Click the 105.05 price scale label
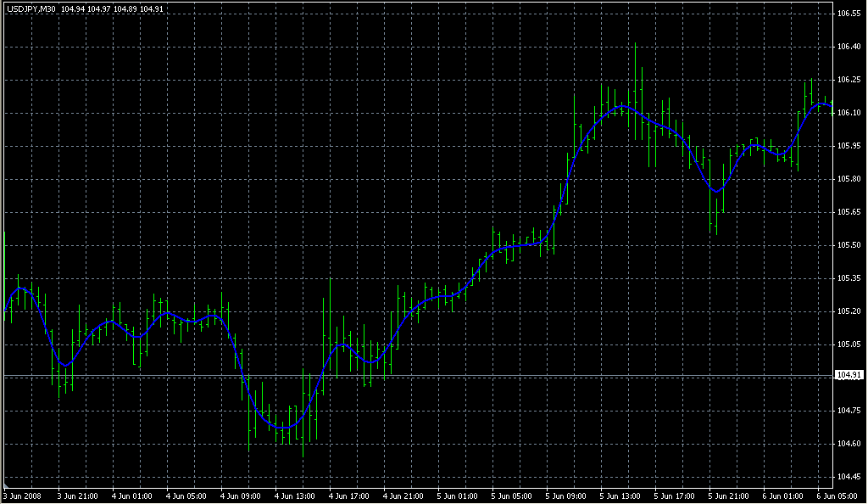Image resolution: width=868 pixels, height=504 pixels. pyautogui.click(x=849, y=344)
